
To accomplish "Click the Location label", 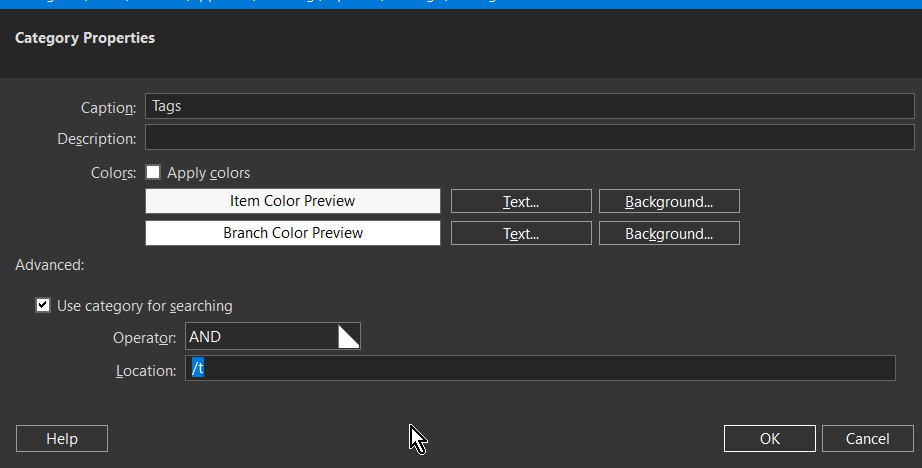I will click(x=146, y=370).
